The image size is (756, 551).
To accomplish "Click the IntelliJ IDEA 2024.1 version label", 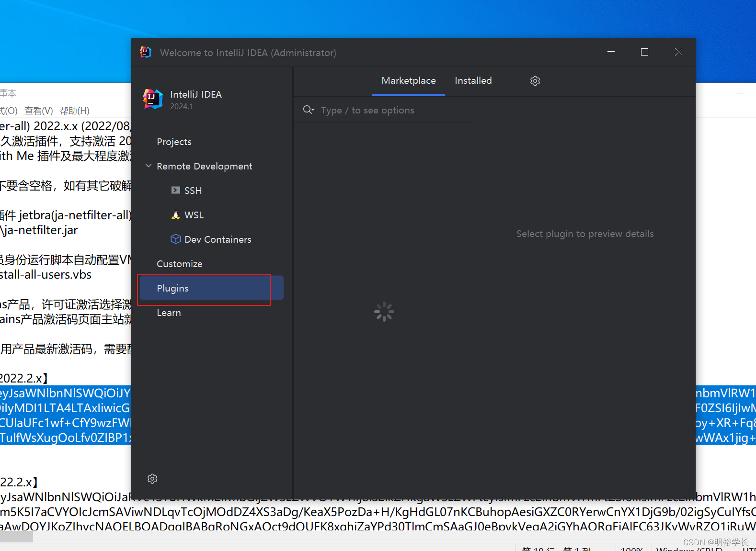I will (x=182, y=106).
